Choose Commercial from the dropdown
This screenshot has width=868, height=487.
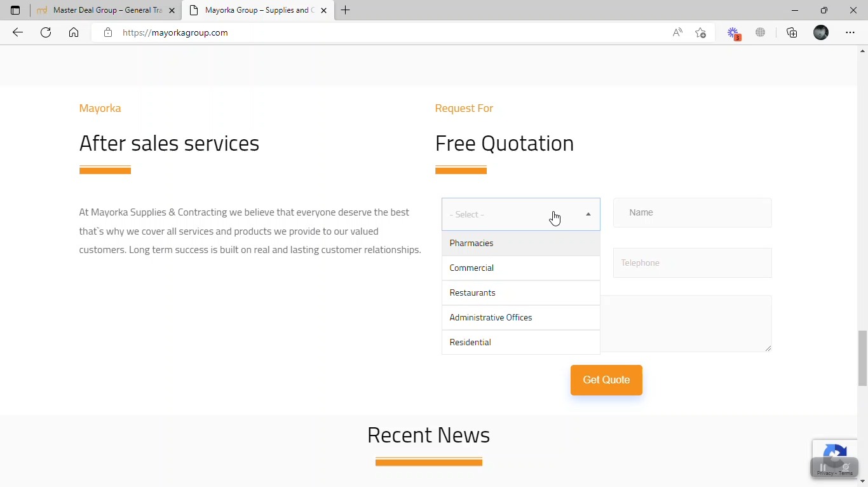[521, 268]
